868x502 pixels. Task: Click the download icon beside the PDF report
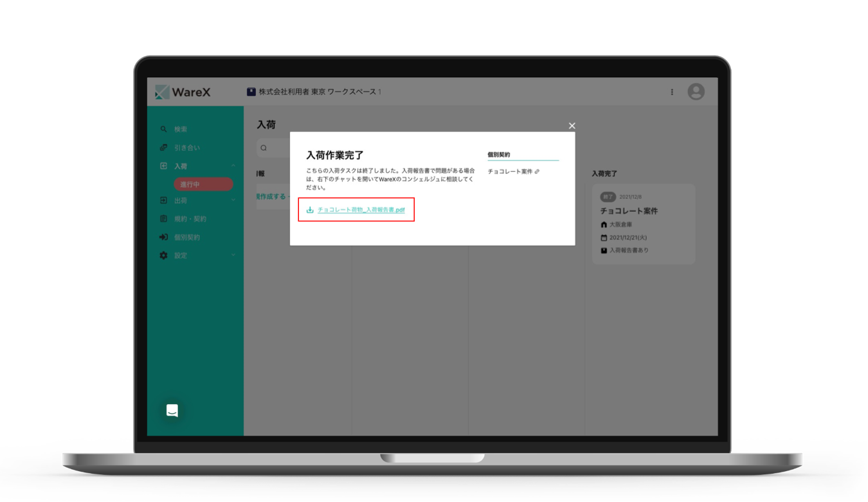(x=310, y=210)
